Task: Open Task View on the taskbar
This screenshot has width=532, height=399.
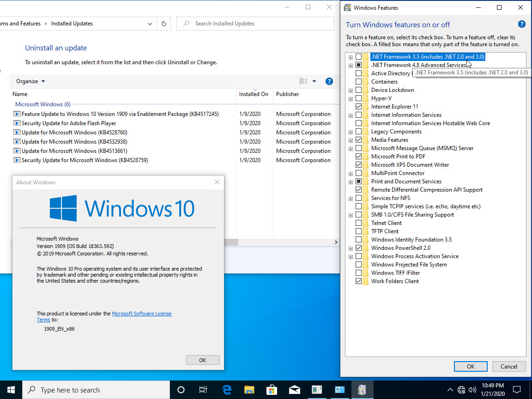Action: (x=203, y=390)
